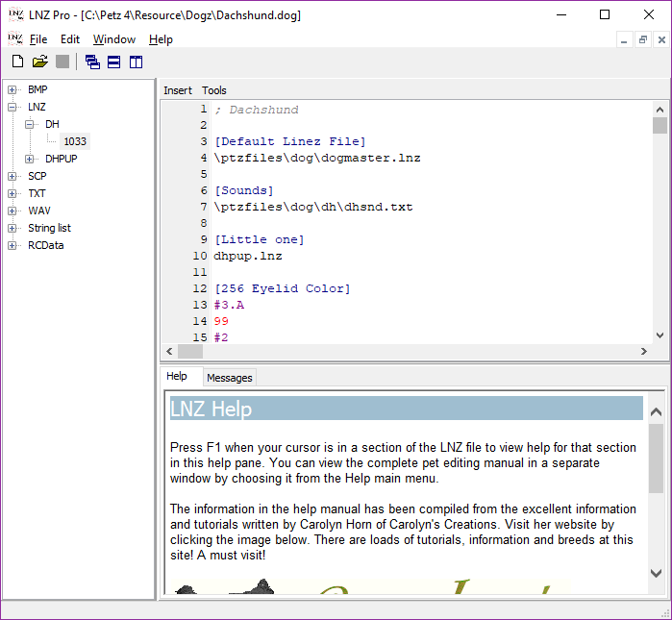The image size is (672, 620).
Task: Click the greyed-out Save toolbar icon
Action: point(62,62)
